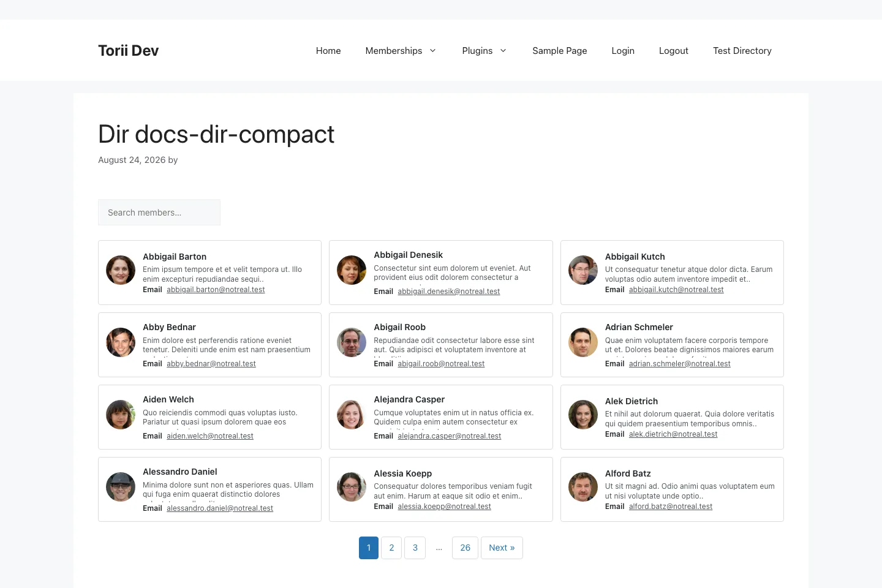This screenshot has width=882, height=588.
Task: Click the abbigail.denesik@notreal.test email link
Action: click(x=449, y=292)
